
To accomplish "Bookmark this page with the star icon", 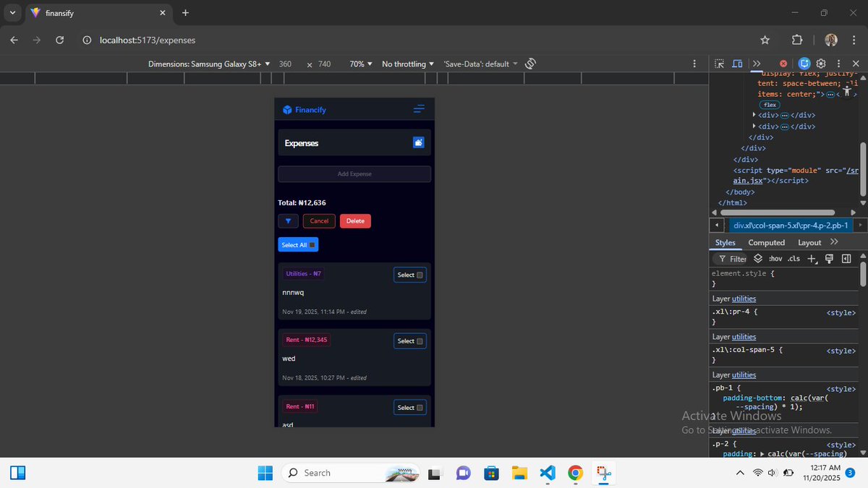I will point(765,40).
